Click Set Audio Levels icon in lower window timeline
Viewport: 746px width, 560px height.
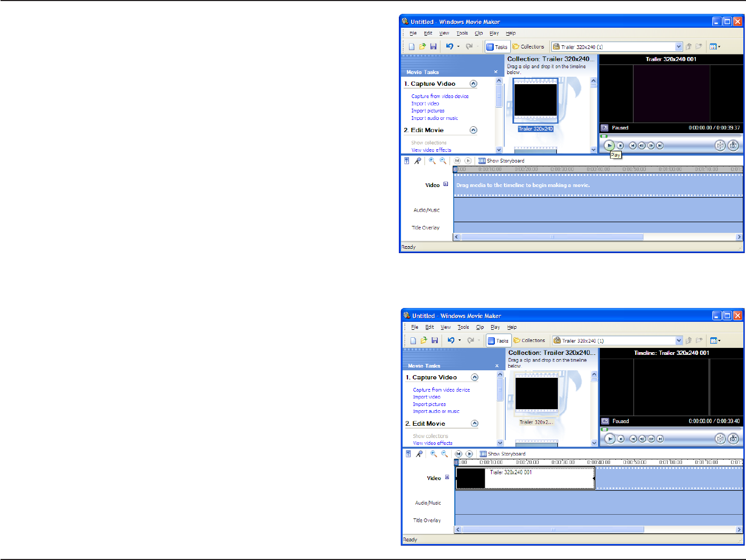tap(408, 454)
